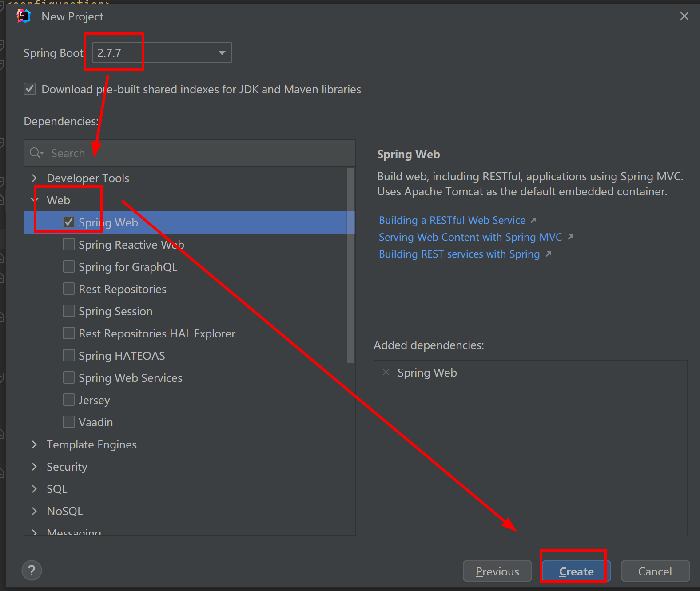This screenshot has height=591, width=700.
Task: Open Building REST services with Spring link
Action: 459,254
